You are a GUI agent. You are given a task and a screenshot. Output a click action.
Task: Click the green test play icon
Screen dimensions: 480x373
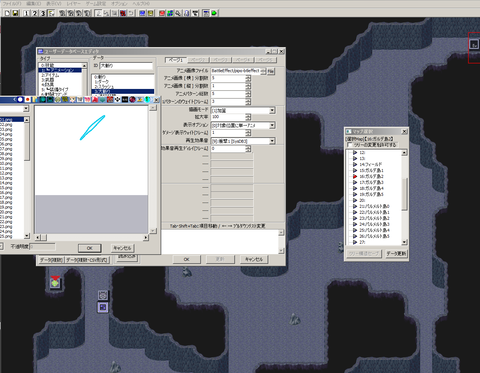214,13
